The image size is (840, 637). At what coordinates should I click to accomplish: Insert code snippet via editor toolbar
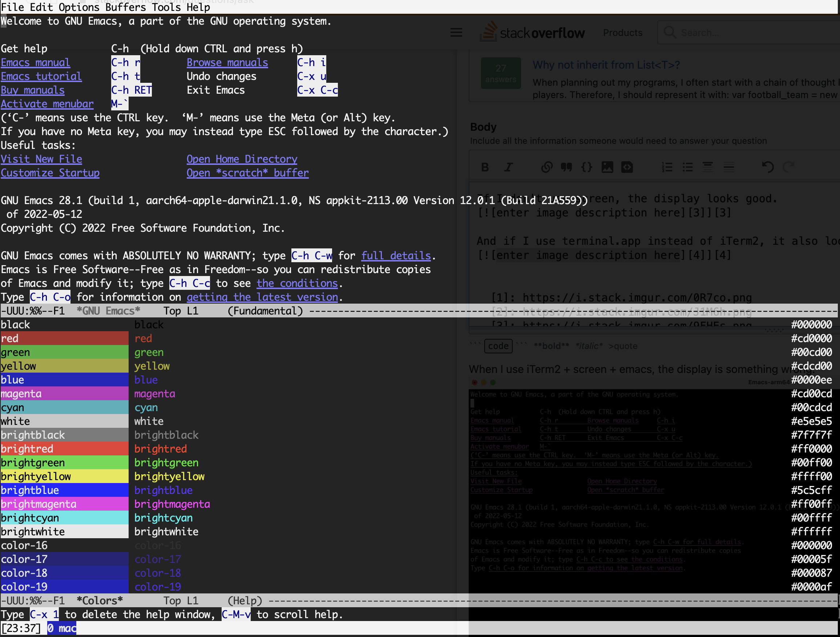[627, 167]
